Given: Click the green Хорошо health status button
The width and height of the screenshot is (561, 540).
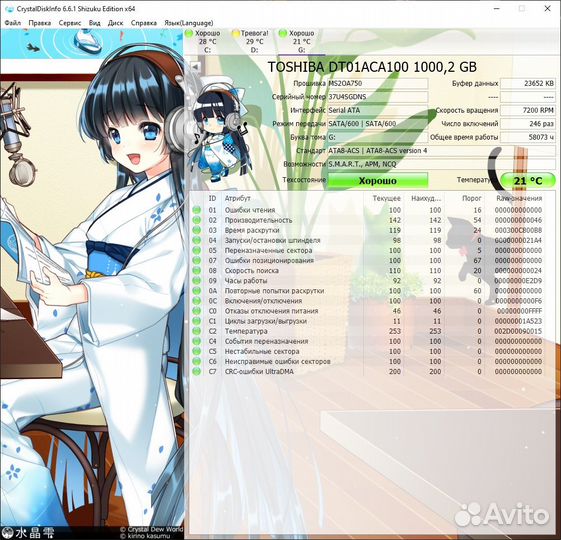Looking at the screenshot, I should pos(378,180).
